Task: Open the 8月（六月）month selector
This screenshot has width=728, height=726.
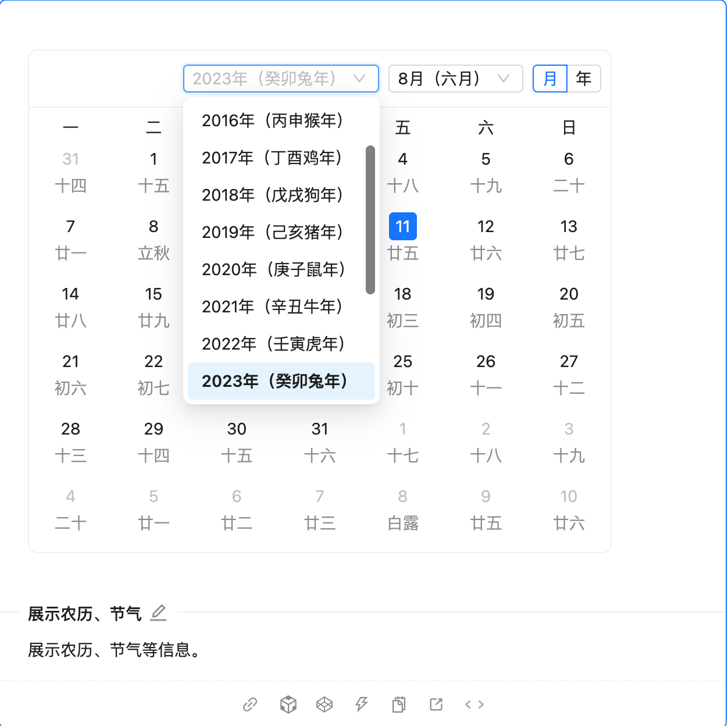Action: pyautogui.click(x=455, y=79)
